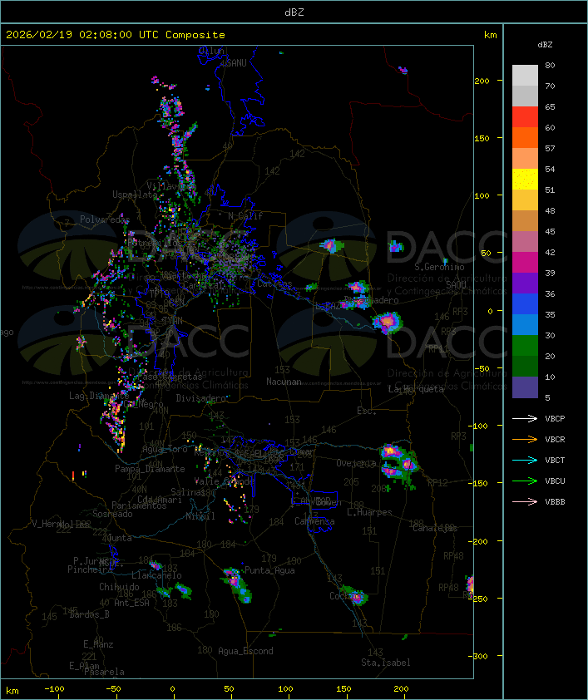The image size is (588, 700).
Task: Click the 'VBCR' legend label
Action: (555, 439)
